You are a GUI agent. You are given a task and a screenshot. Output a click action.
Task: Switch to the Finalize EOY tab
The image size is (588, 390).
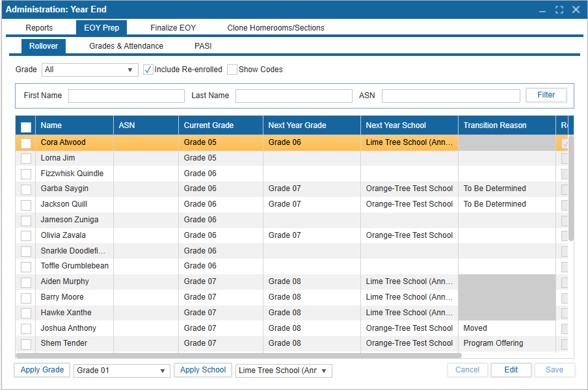coord(173,28)
